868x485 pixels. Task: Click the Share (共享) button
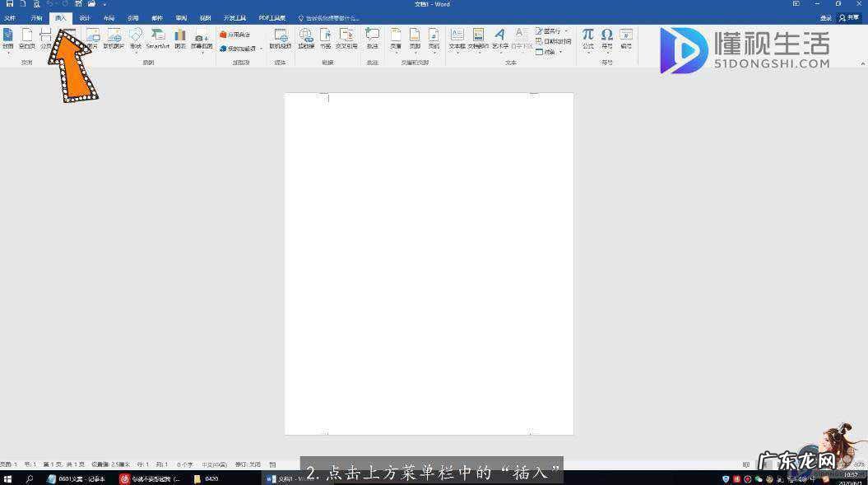[x=849, y=17]
